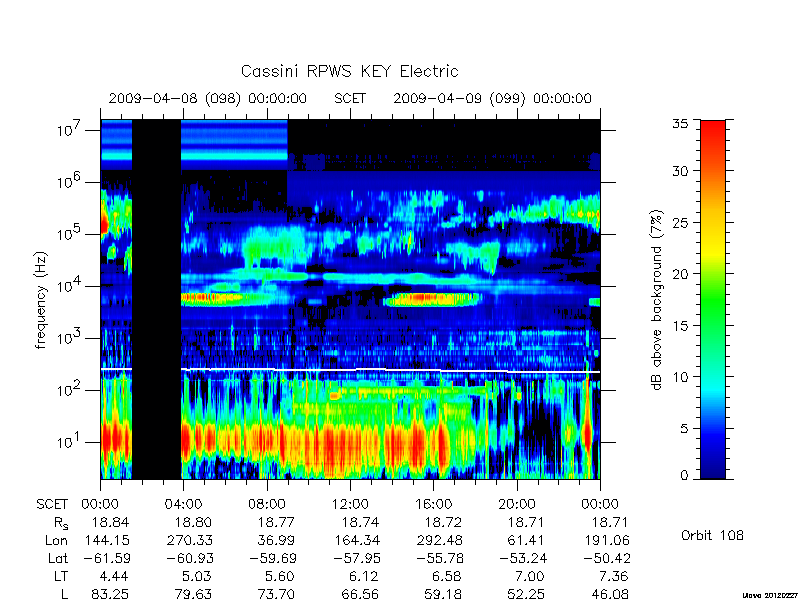This screenshot has width=800, height=600.
Task: Click Rs value 18.77
Action: (x=276, y=522)
